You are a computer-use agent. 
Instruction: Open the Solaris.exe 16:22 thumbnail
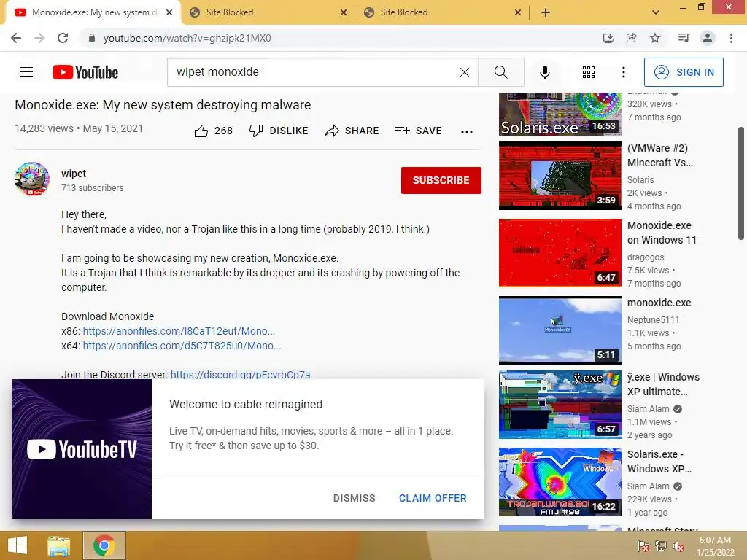[x=560, y=482]
